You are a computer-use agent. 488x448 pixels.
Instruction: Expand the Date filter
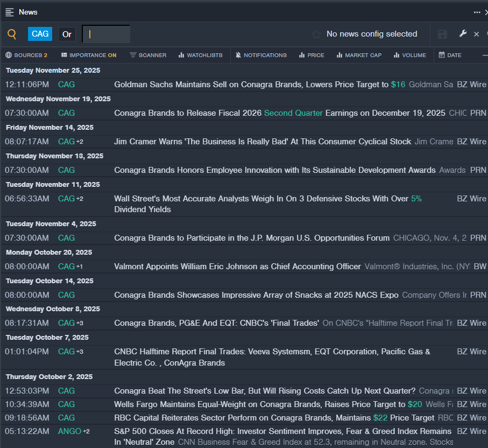450,55
